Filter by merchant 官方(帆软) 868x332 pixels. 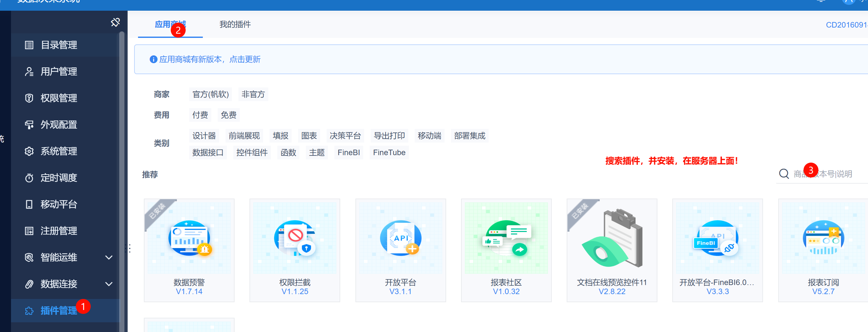tap(211, 95)
